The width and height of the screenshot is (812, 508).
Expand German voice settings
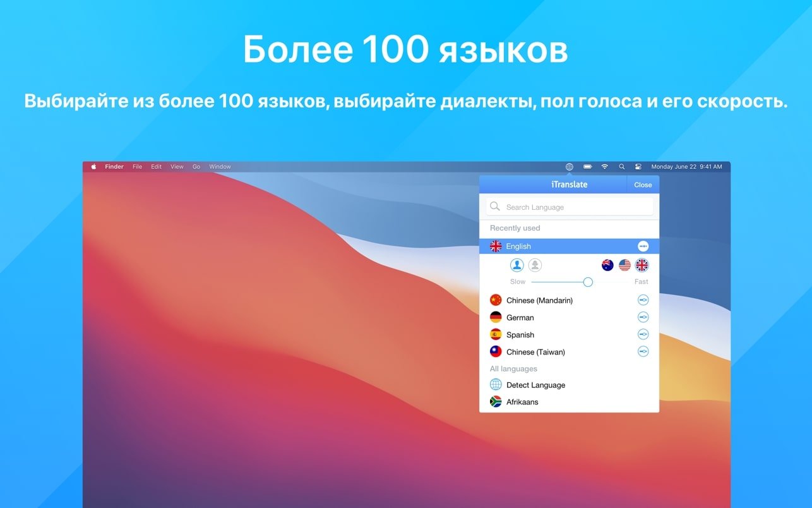[x=643, y=317]
